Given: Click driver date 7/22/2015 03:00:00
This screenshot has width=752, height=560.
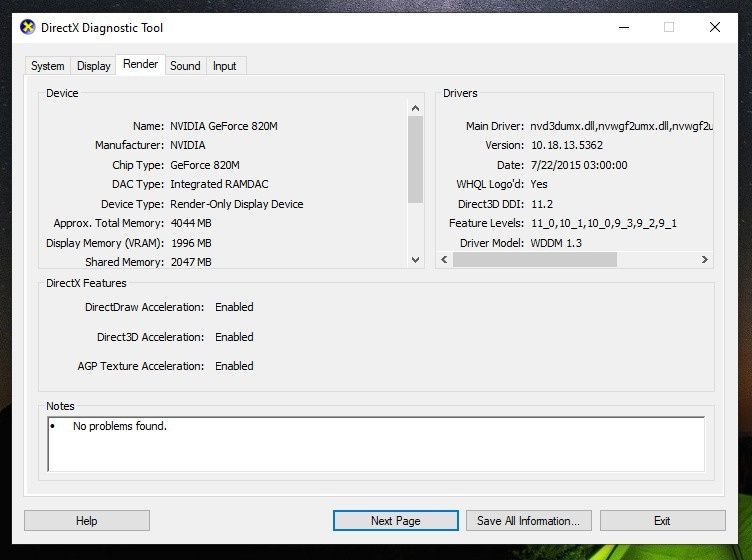Looking at the screenshot, I should pyautogui.click(x=579, y=165).
